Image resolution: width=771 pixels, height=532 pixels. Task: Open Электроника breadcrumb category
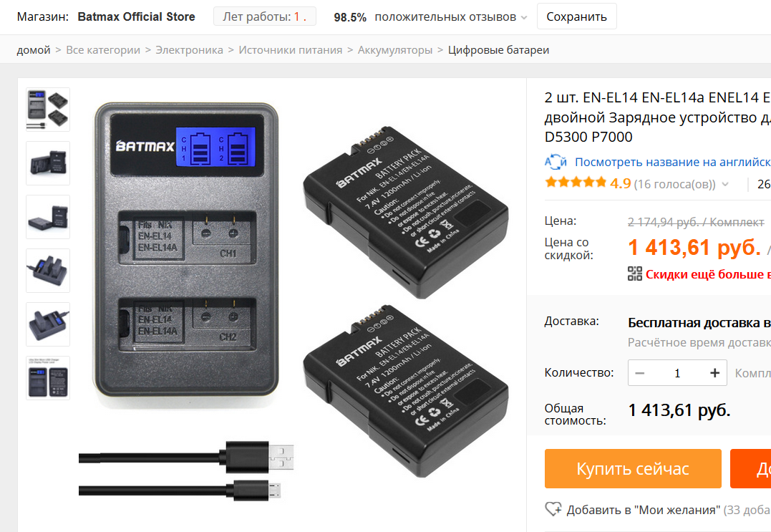(189, 49)
